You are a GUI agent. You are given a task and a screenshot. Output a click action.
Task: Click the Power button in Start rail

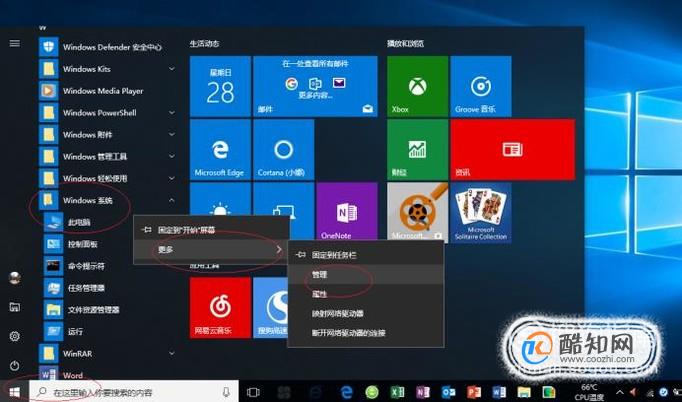14,365
